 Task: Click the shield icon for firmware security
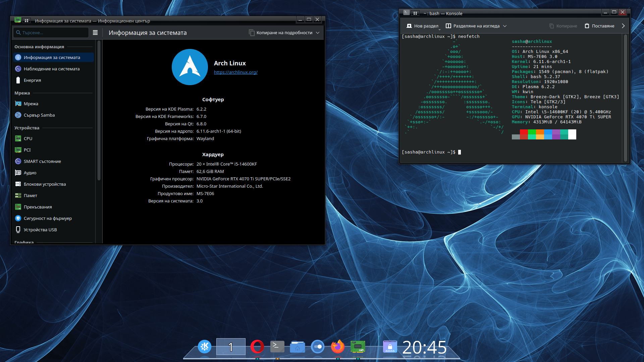click(x=18, y=218)
